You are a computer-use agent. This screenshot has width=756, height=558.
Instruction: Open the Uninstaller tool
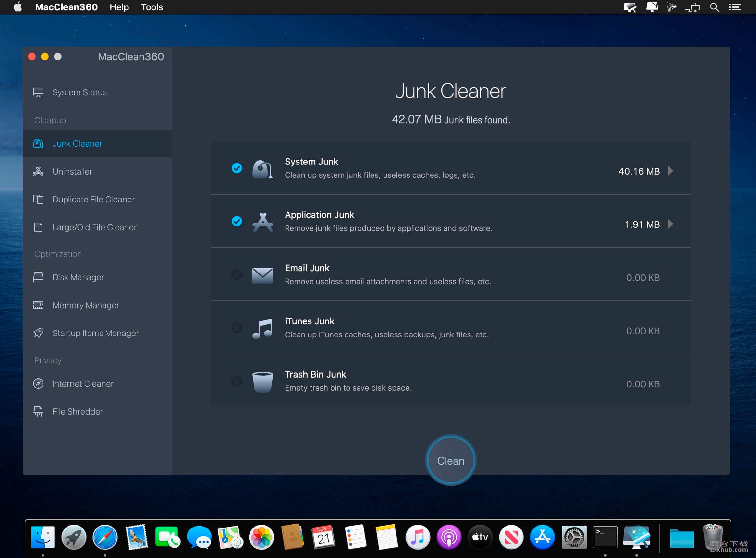(x=97, y=172)
